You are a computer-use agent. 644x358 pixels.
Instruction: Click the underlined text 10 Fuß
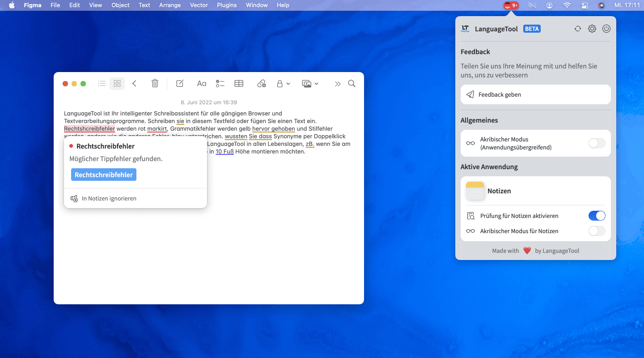point(225,152)
